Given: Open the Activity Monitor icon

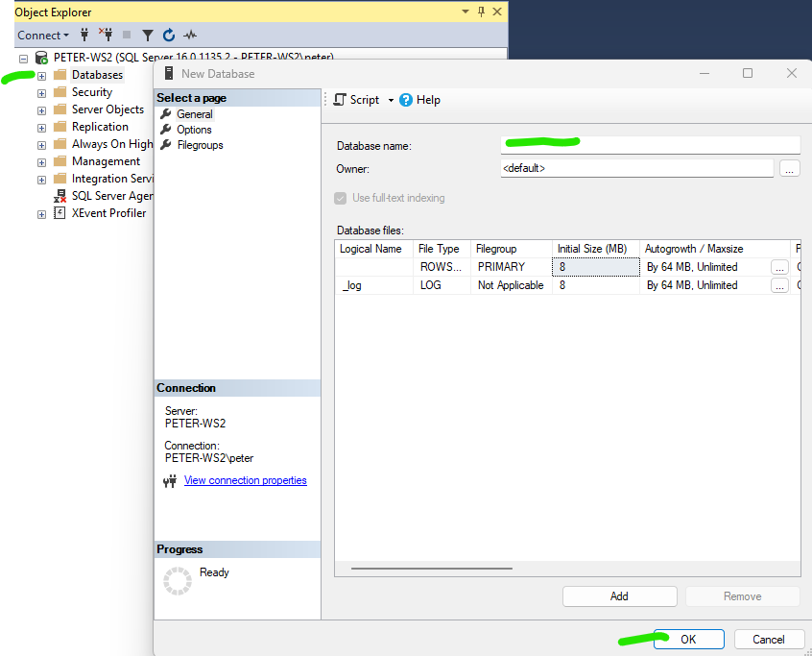Looking at the screenshot, I should (190, 35).
